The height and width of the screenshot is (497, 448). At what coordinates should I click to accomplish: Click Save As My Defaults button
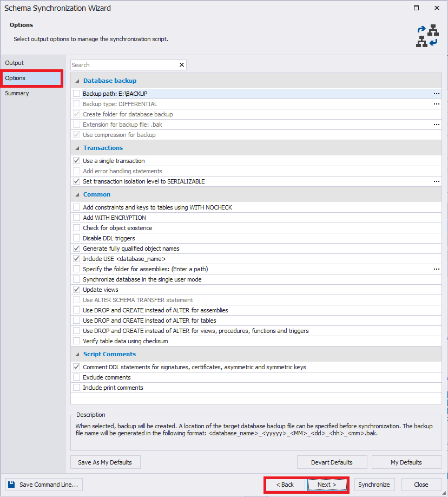[x=105, y=462]
